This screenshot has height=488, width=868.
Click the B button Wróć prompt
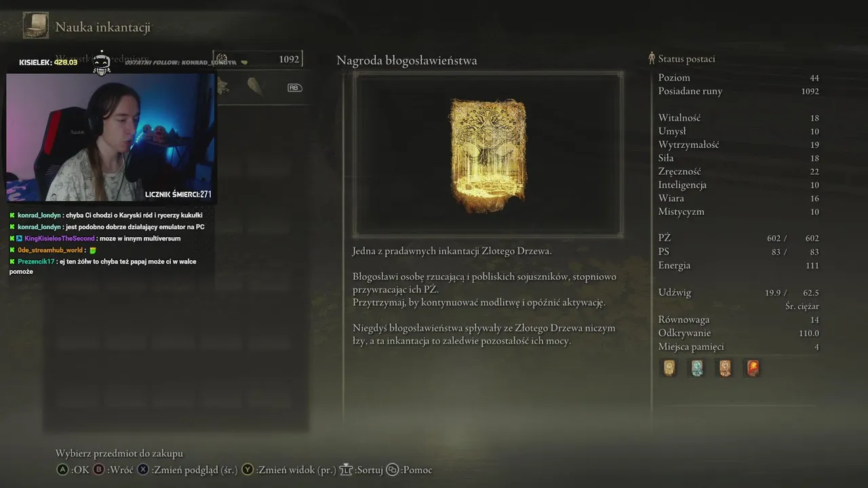[113, 470]
